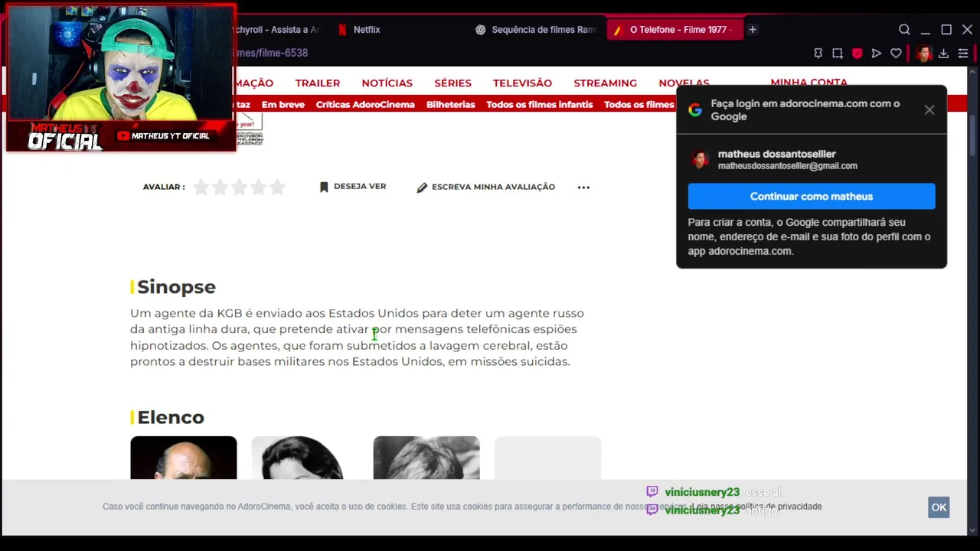
Task: Open the light-haired cast member photo
Action: click(x=426, y=458)
